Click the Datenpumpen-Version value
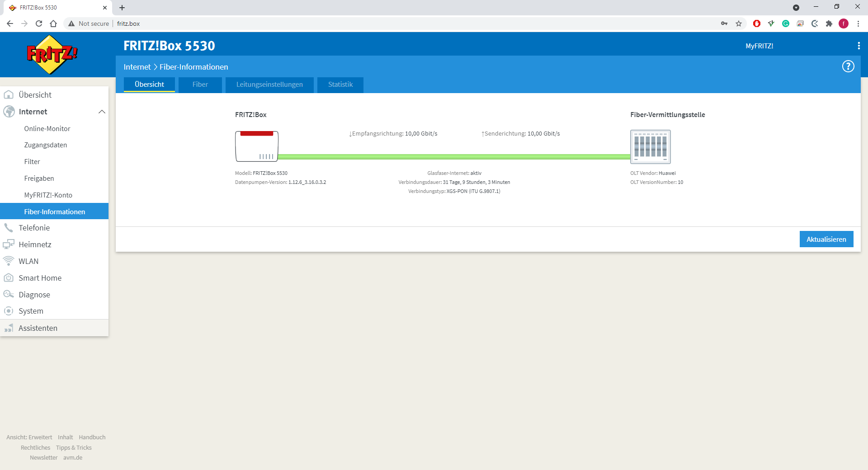This screenshot has width=868, height=470. click(307, 183)
